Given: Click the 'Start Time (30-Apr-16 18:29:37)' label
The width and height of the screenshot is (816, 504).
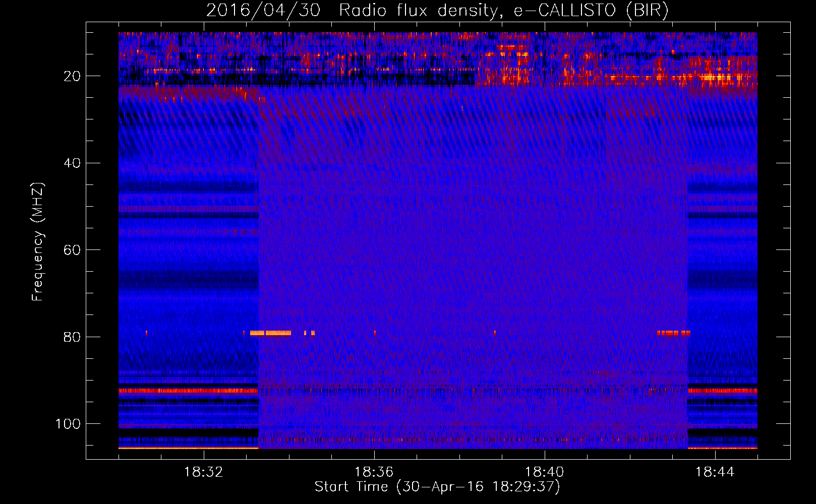Looking at the screenshot, I should click(x=437, y=487).
